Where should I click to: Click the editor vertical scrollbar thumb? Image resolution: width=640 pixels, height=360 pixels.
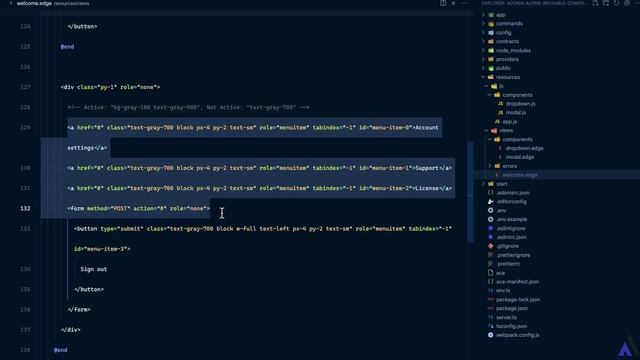point(470,192)
